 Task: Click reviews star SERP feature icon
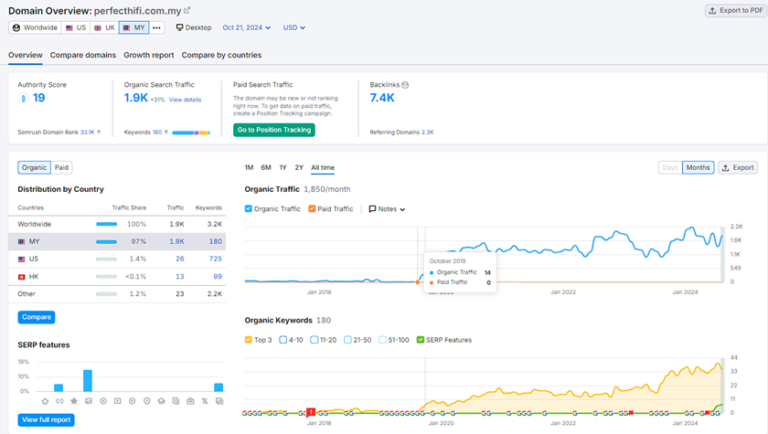[74, 401]
